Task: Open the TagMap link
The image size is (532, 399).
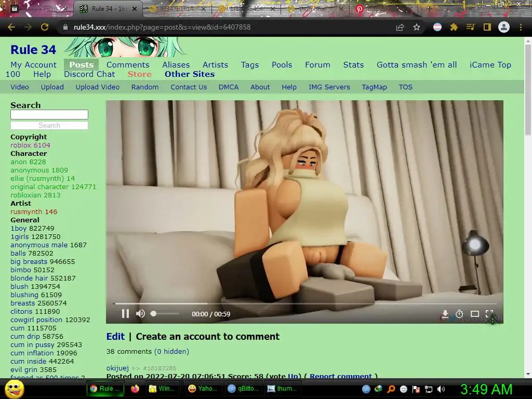Action: 374,87
